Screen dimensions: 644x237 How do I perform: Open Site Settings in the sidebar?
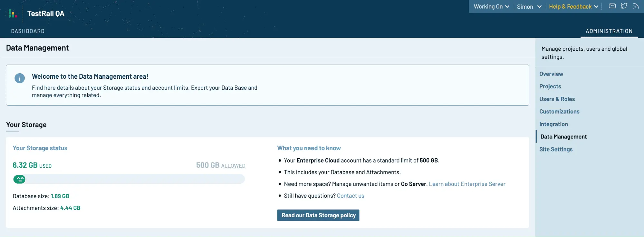[556, 149]
